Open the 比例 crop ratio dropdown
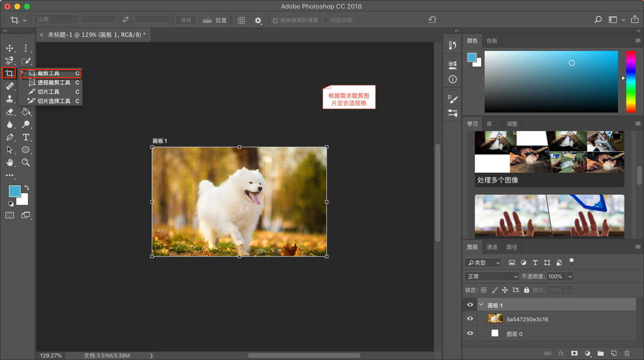Image resolution: width=644 pixels, height=360 pixels. [56, 20]
